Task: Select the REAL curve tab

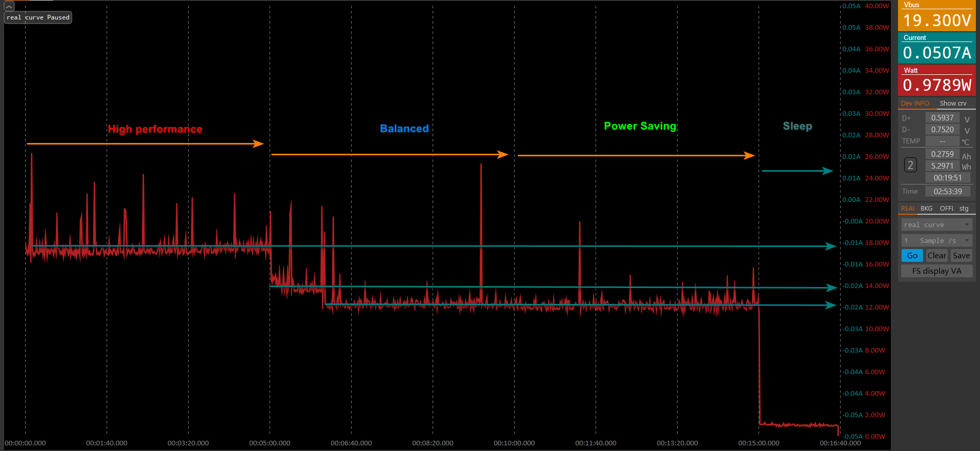Action: [x=907, y=209]
